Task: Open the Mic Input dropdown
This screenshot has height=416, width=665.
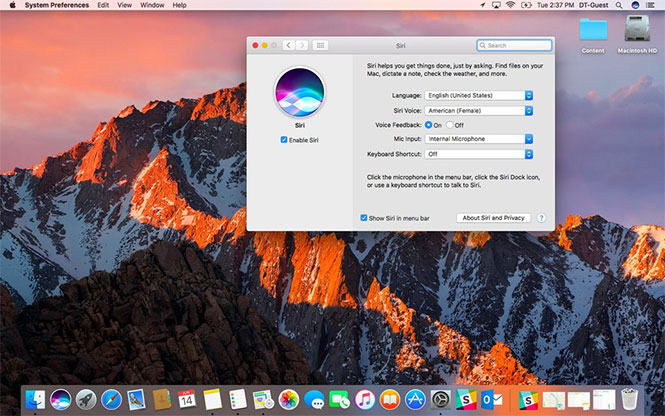Action: tap(479, 139)
